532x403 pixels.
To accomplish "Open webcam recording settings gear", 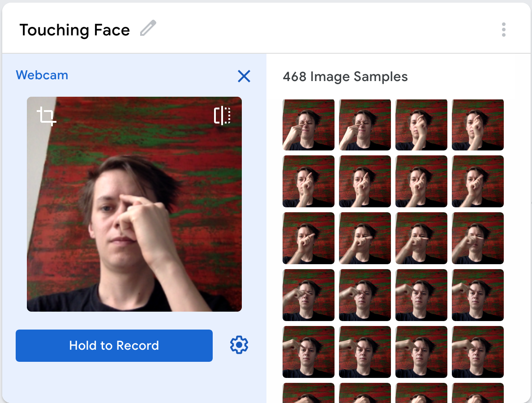I will (x=239, y=345).
